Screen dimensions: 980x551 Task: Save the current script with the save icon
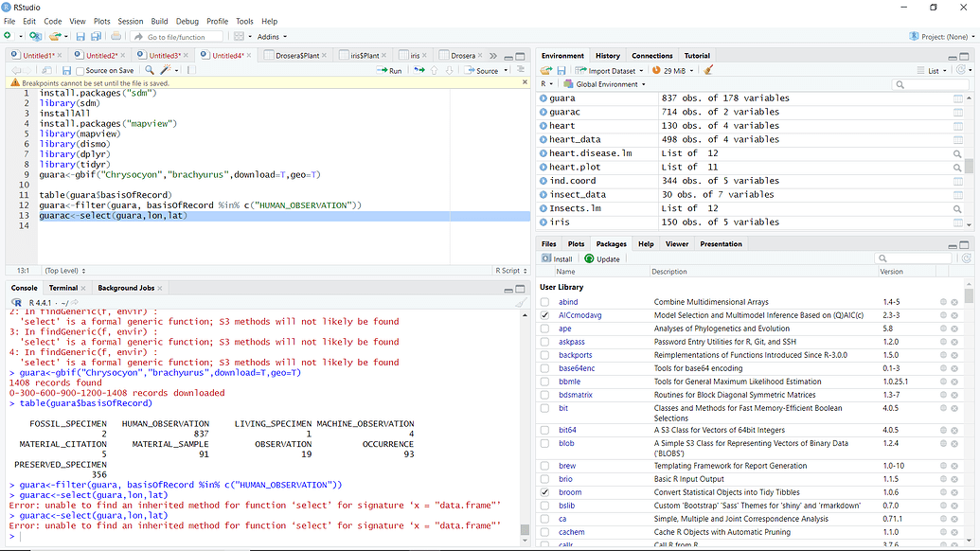coord(81,35)
